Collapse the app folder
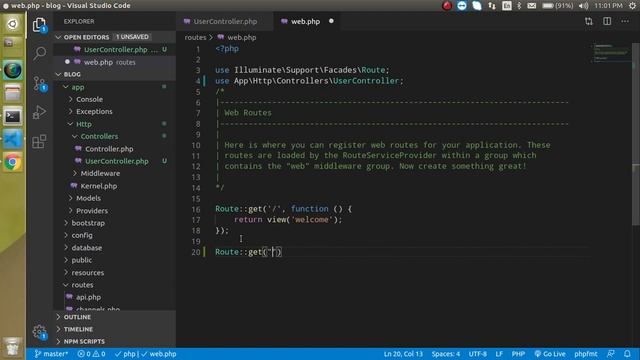640x360 pixels. (78, 87)
